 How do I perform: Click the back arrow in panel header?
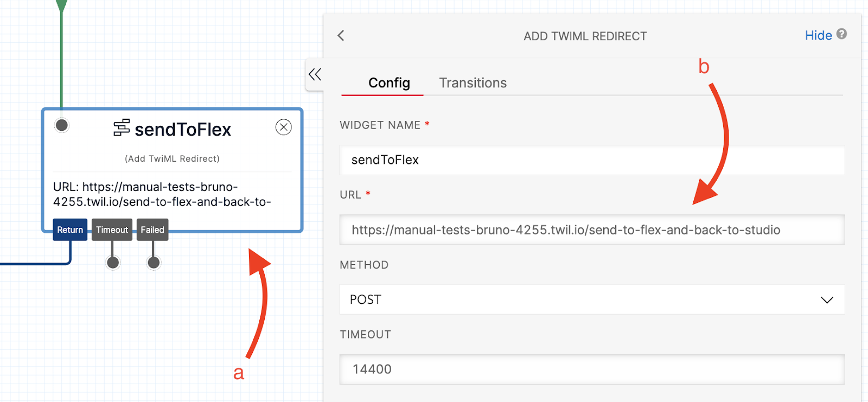click(341, 36)
